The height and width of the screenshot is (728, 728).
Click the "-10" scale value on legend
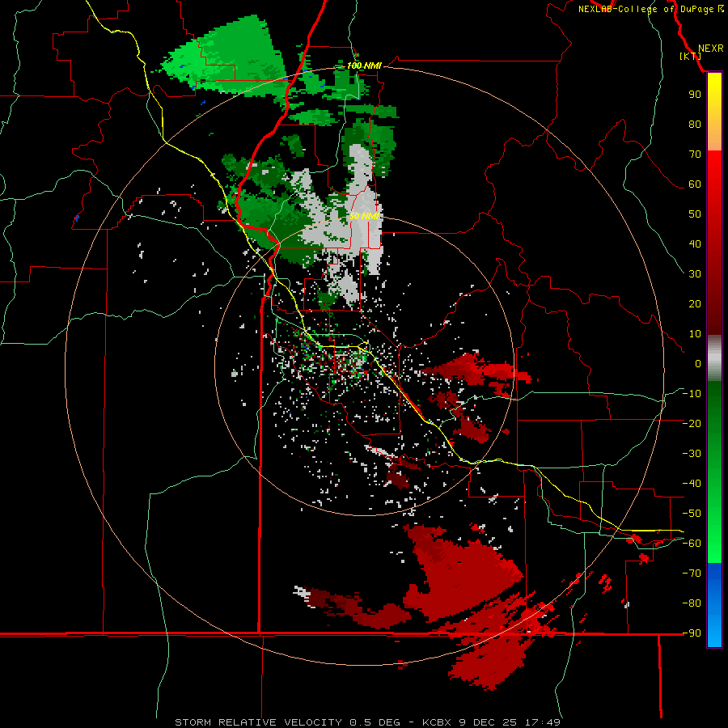pyautogui.click(x=692, y=394)
